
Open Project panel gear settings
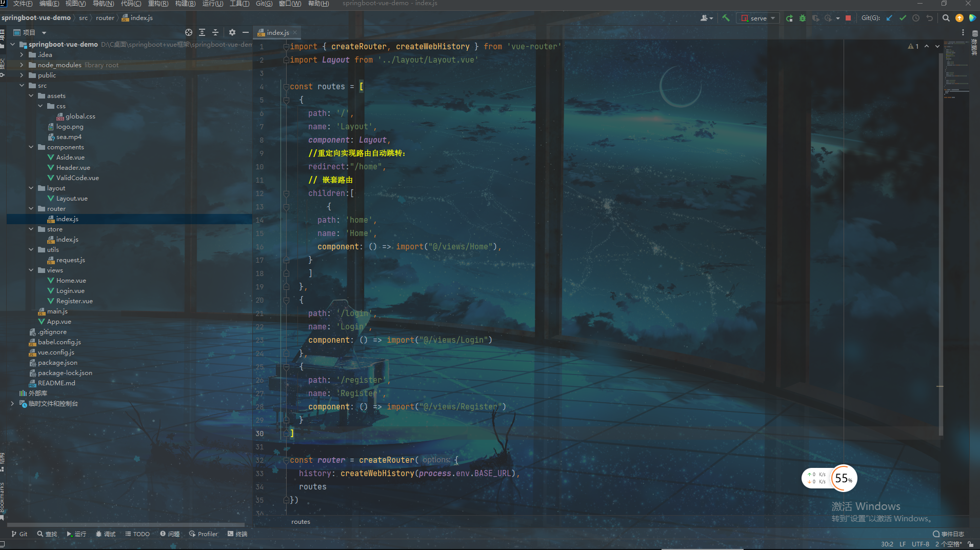[232, 32]
